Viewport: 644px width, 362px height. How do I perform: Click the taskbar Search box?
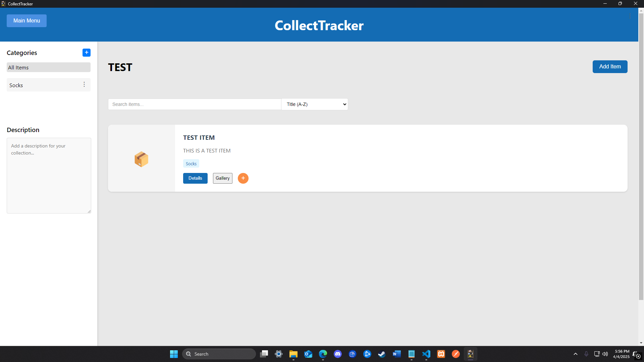point(219,354)
